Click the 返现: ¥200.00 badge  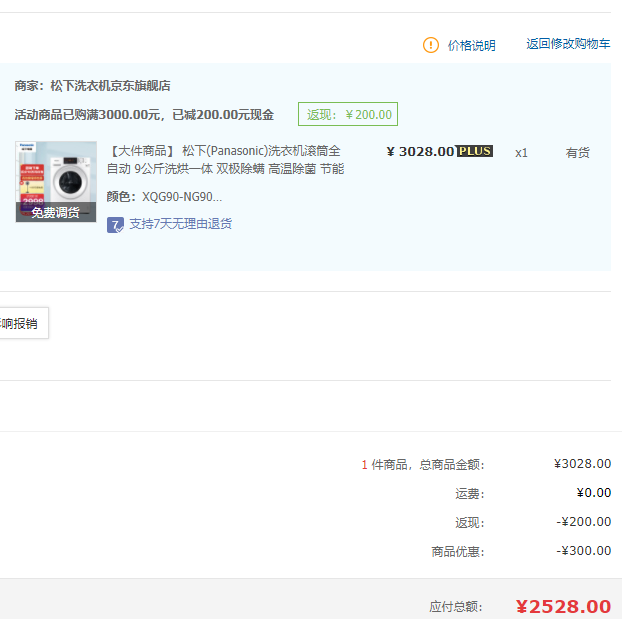coord(348,114)
